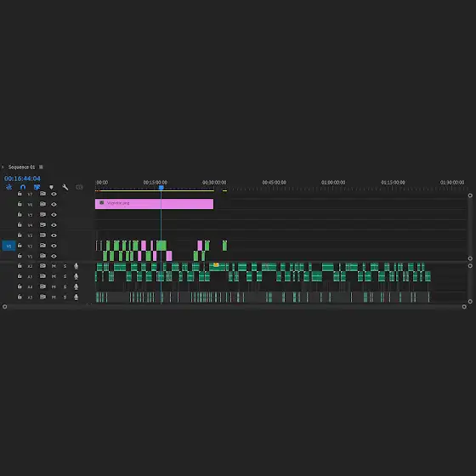The width and height of the screenshot is (476, 476).
Task: Toggle insert sequences as nests icon
Action: click(8, 187)
